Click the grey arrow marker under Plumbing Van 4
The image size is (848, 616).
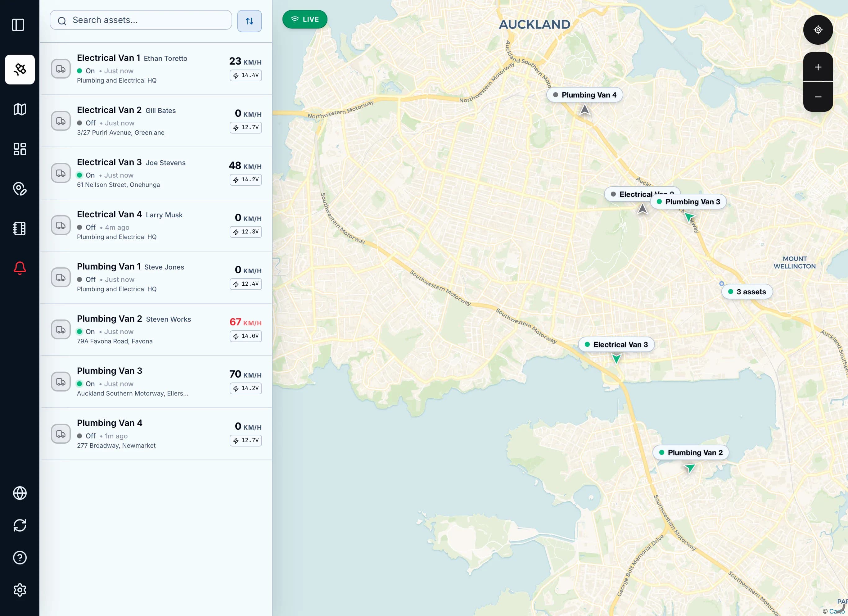(x=584, y=110)
